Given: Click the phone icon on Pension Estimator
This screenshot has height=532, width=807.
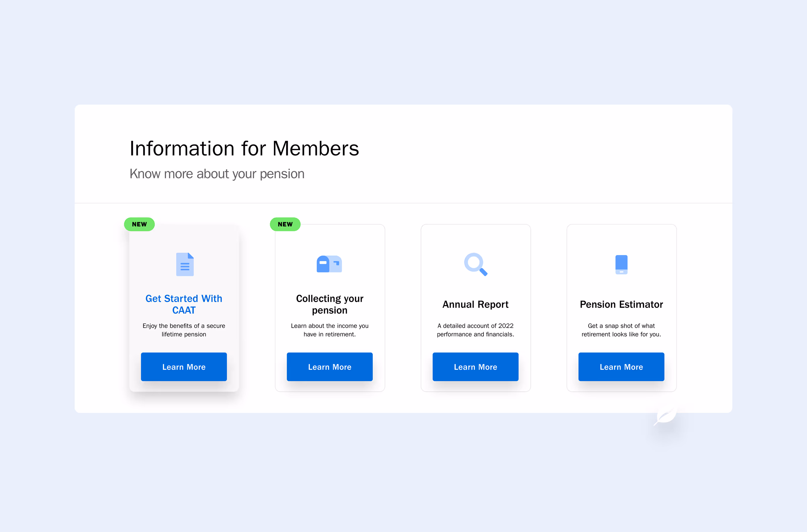Looking at the screenshot, I should point(621,264).
